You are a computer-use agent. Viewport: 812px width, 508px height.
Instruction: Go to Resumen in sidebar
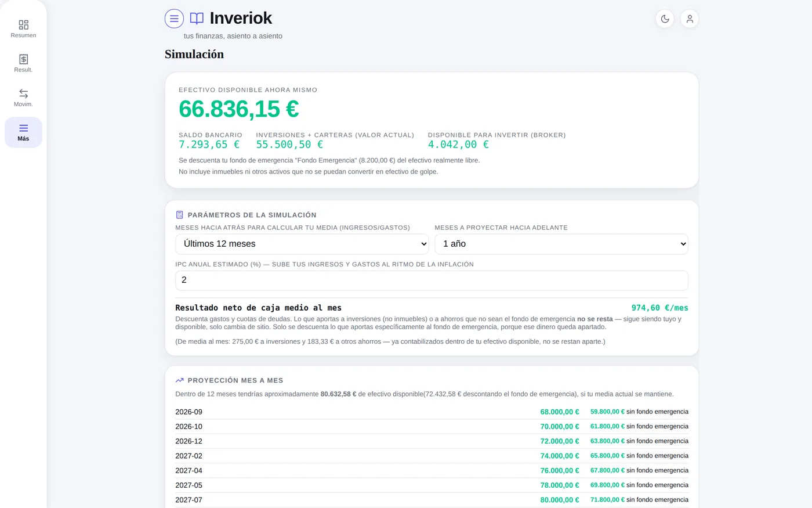coord(23,29)
